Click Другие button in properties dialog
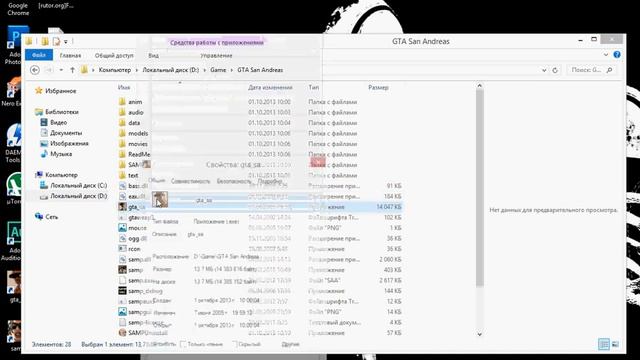This screenshot has width=640, height=360. click(290, 344)
